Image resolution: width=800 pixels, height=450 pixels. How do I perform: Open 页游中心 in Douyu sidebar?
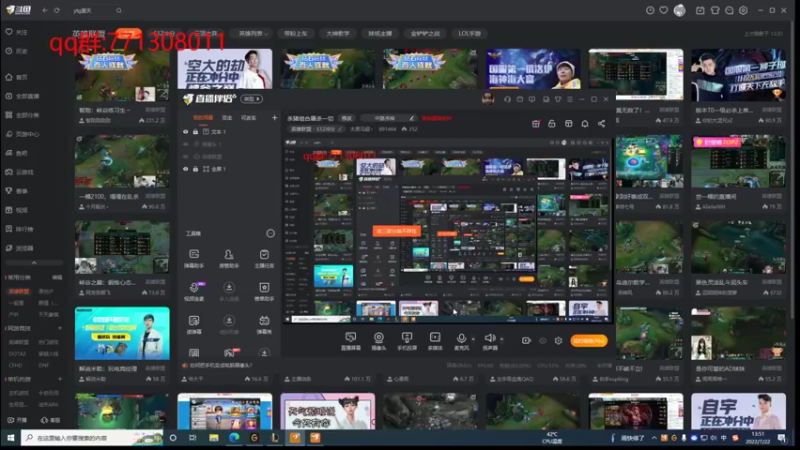pos(22,134)
